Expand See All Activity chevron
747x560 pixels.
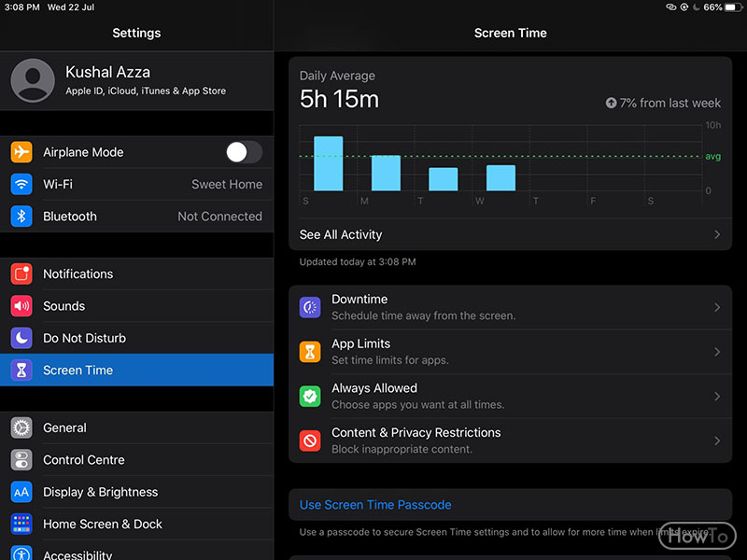(717, 234)
